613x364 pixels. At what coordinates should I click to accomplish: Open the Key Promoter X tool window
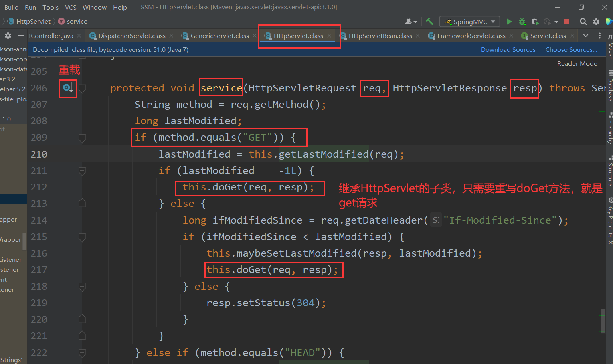click(610, 220)
